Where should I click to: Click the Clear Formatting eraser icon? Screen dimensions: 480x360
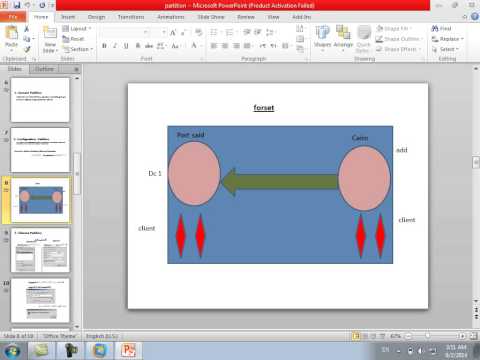coord(199,32)
